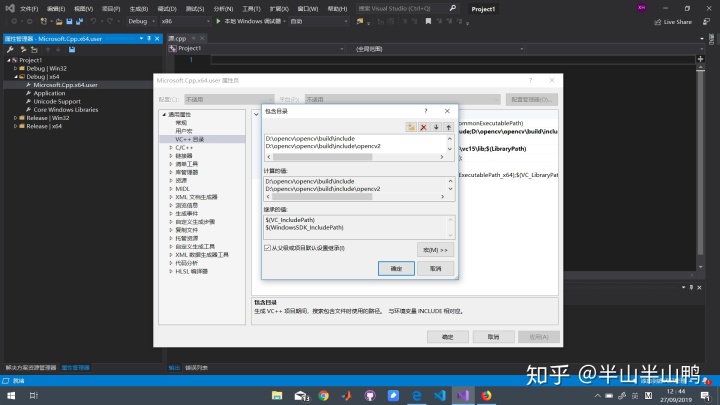The image size is (720, 405).
Task: Open the Windows Start menu
Action: pos(11,395)
